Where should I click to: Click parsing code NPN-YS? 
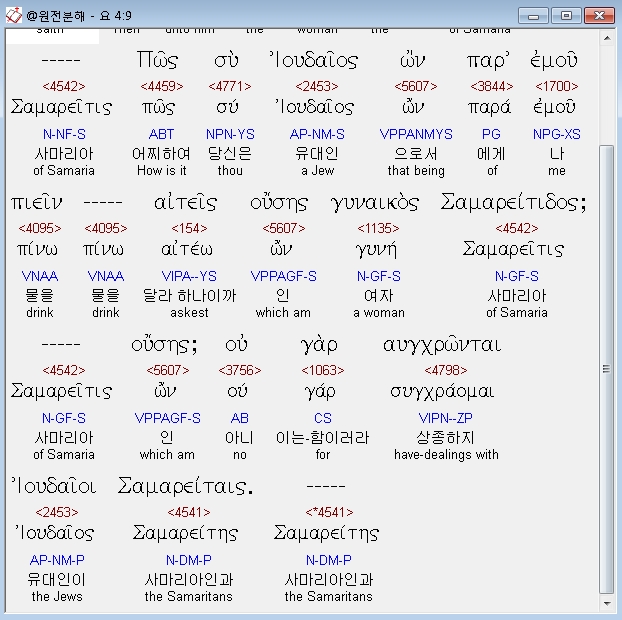tap(230, 134)
